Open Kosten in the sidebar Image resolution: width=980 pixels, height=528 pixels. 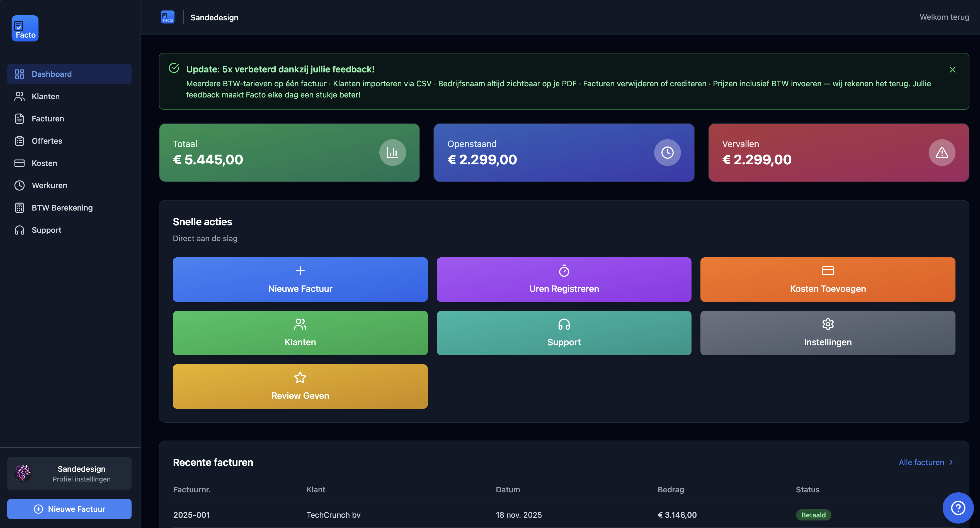click(69, 163)
